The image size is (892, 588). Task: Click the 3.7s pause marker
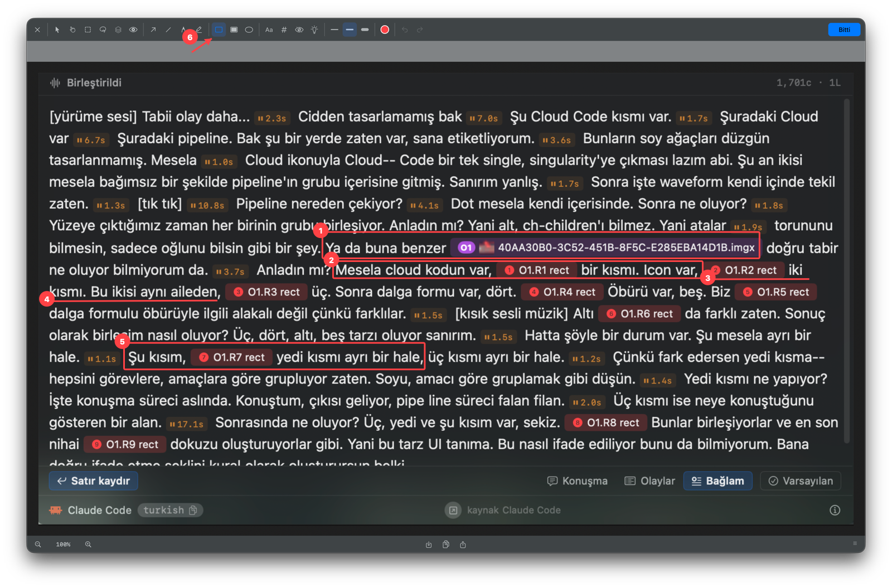[231, 272]
